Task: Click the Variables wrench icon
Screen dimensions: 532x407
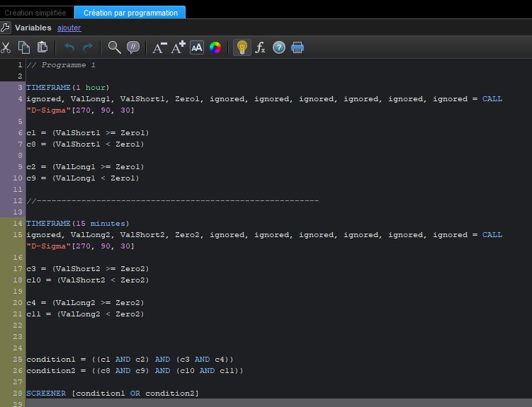Action: click(6, 28)
